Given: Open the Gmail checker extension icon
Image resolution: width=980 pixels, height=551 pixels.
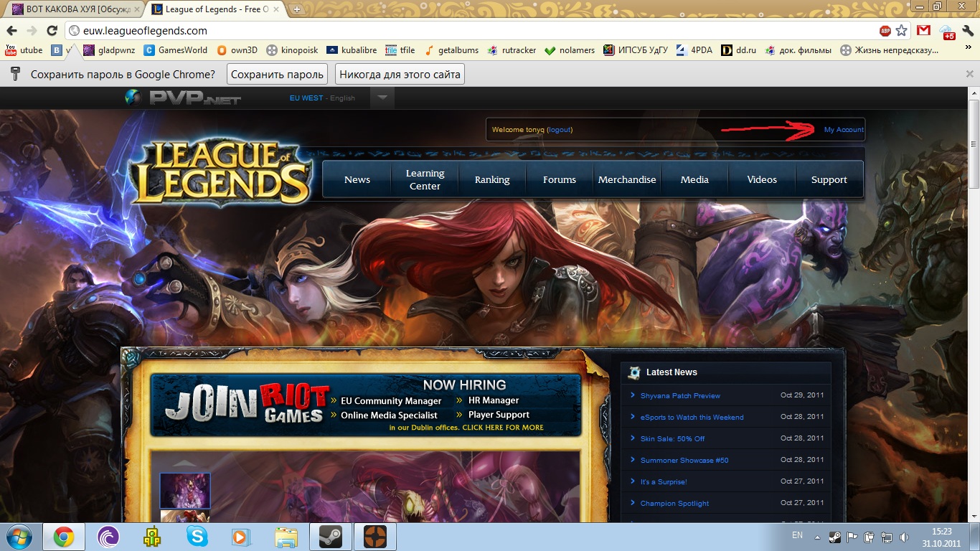Looking at the screenshot, I should [924, 31].
